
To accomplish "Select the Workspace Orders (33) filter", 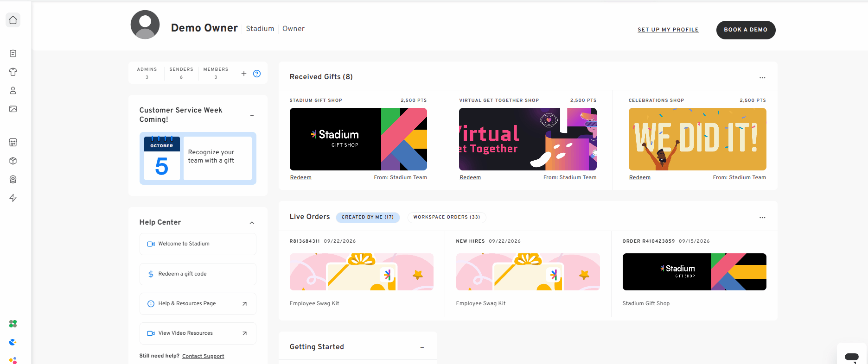I will point(447,217).
